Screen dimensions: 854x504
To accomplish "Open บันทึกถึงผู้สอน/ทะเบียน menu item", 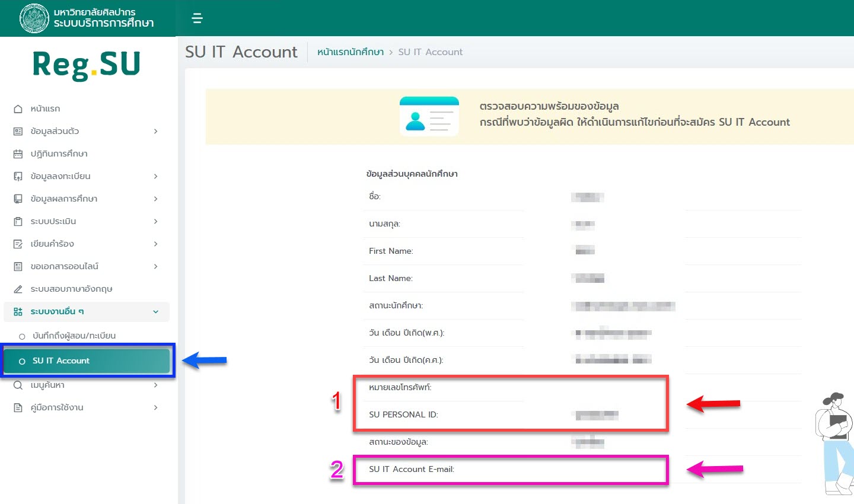I will point(74,336).
